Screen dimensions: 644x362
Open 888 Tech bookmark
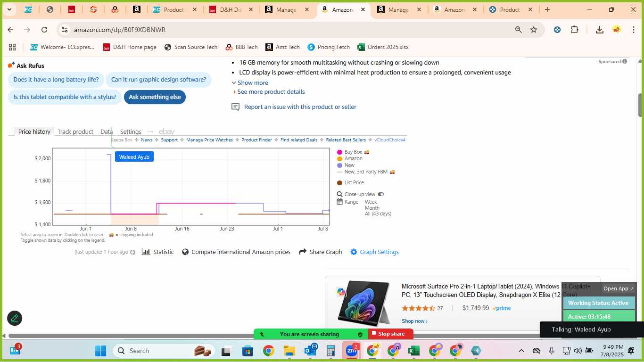click(242, 47)
